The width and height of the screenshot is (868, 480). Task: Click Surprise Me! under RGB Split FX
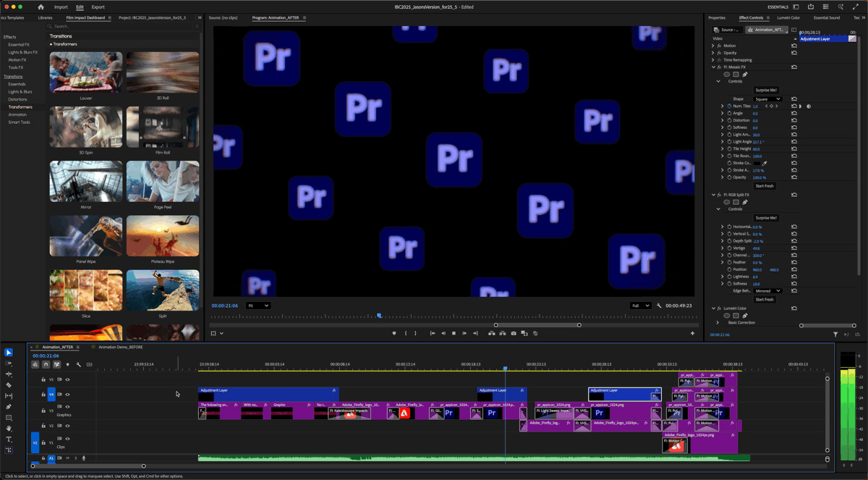765,218
